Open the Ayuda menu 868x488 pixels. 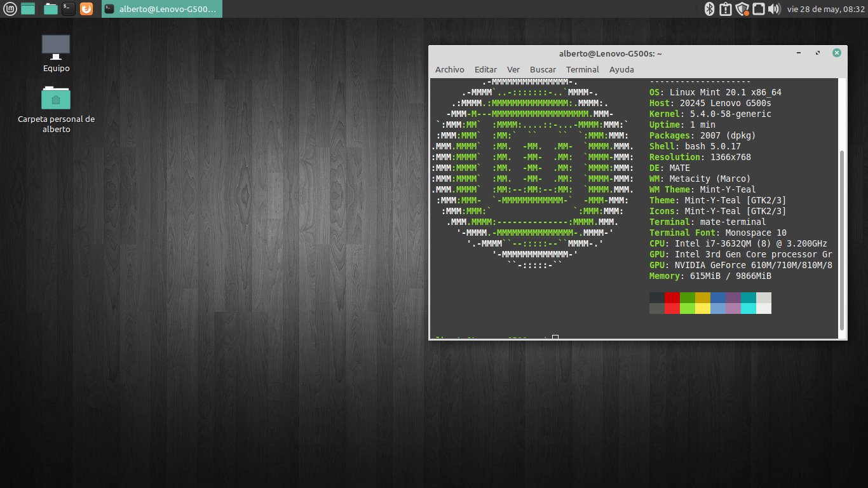tap(621, 69)
